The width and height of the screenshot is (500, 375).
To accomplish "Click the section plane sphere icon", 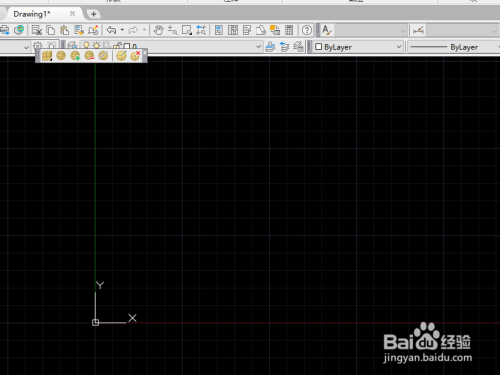I will [121, 56].
